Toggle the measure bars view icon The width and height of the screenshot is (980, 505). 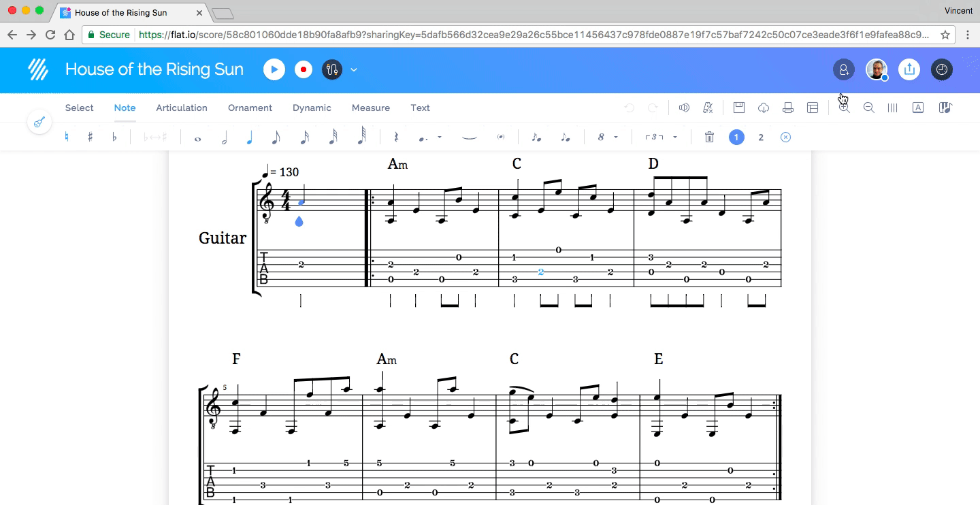[x=893, y=108]
